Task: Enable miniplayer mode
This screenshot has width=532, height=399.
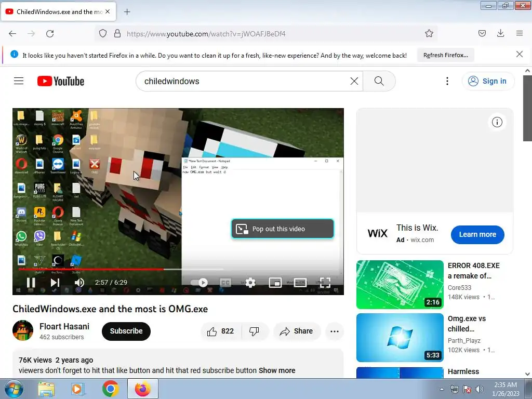Action: (x=275, y=282)
